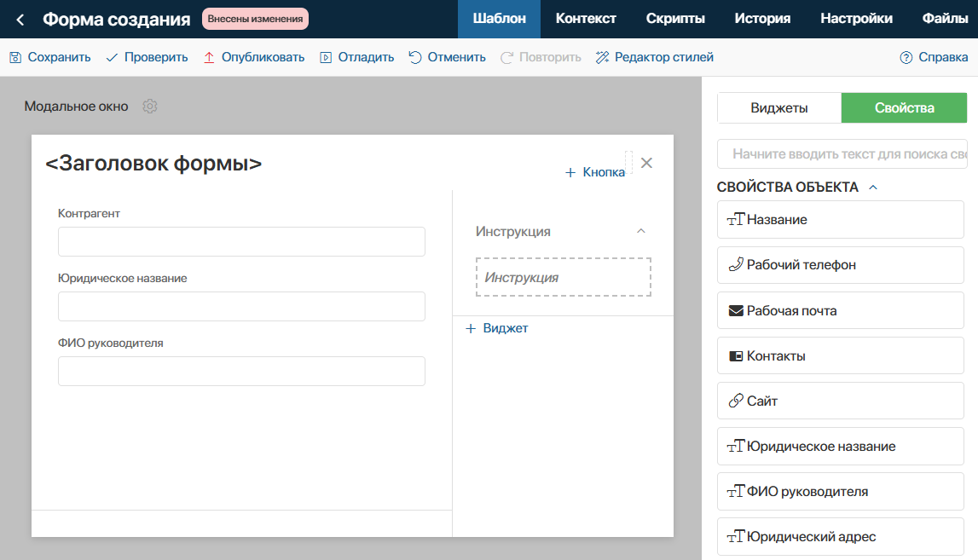
Task: Click the envelope icon of Рабочая почта
Action: [x=736, y=310]
